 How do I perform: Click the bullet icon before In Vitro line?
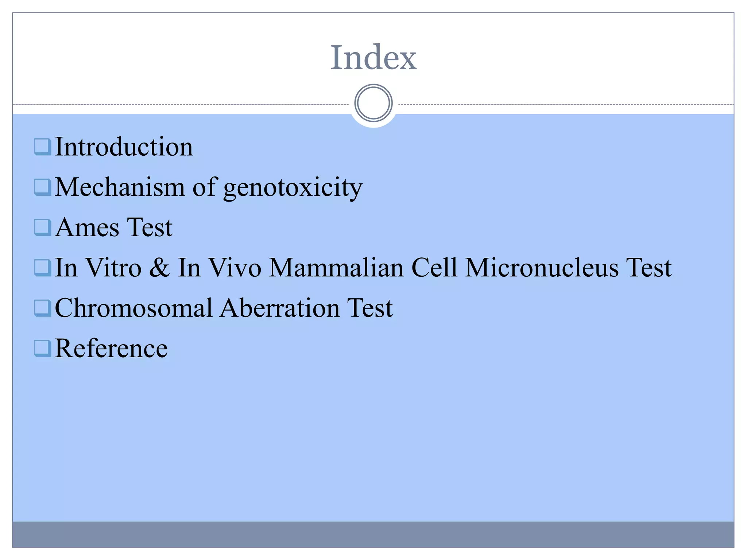click(42, 268)
